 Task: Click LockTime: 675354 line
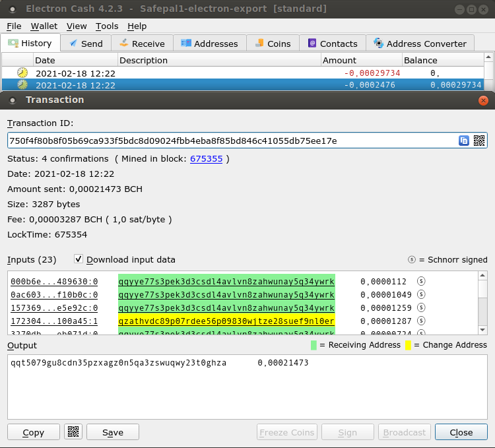pyautogui.click(x=47, y=234)
